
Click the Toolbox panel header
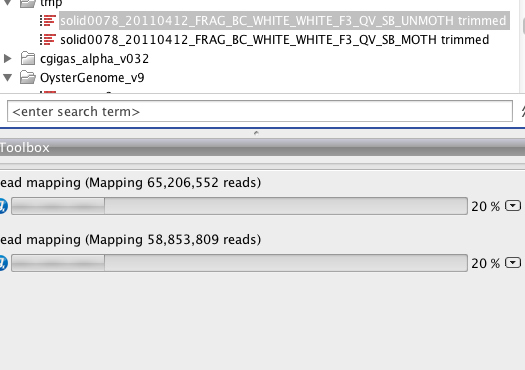(x=262, y=148)
